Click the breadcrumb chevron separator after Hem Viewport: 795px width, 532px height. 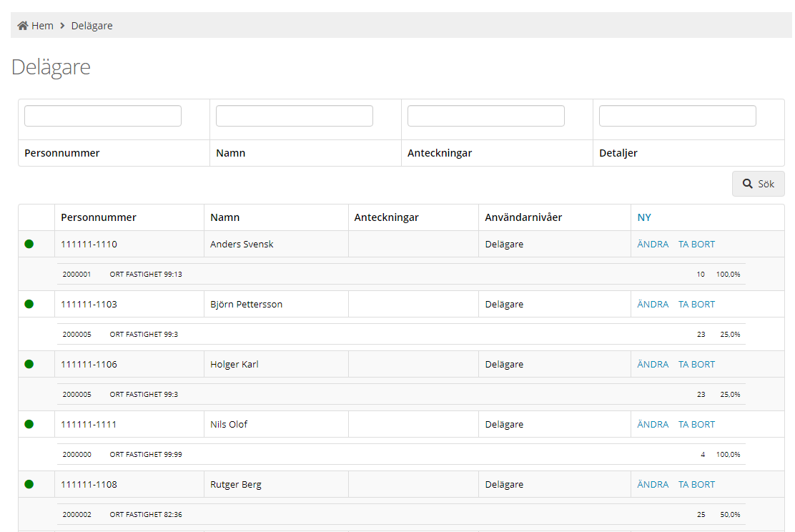pos(63,26)
